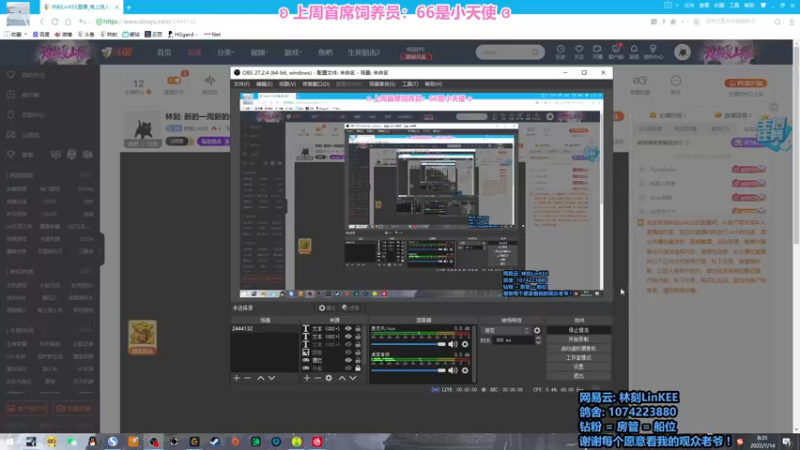This screenshot has width=800, height=450.
Task: Open Steam from the Windows taskbar
Action: (215, 441)
